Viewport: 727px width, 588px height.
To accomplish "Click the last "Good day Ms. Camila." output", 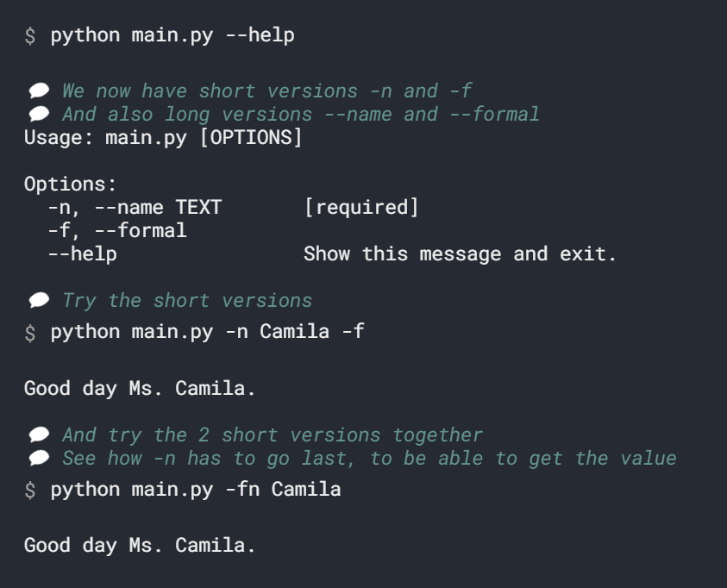I will [140, 545].
